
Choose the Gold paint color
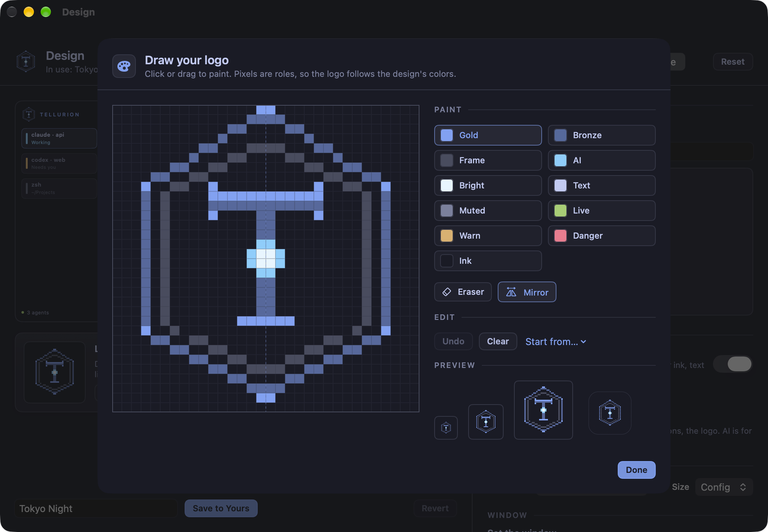tap(488, 135)
